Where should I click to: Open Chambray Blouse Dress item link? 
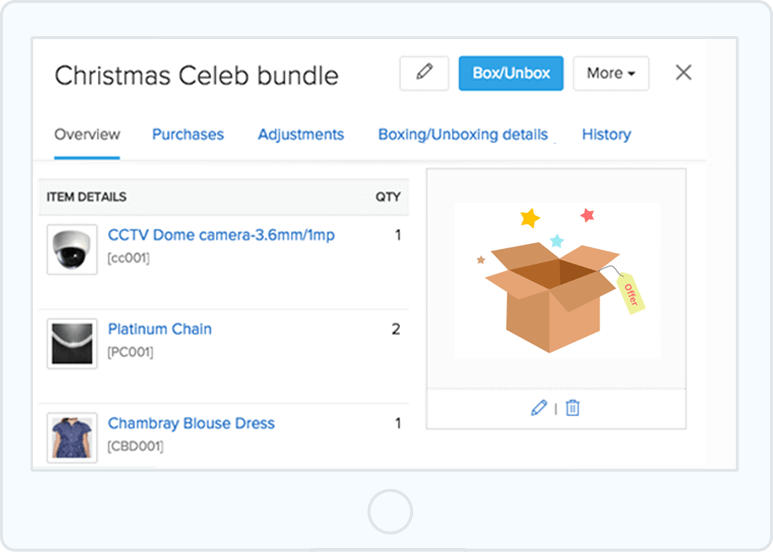[191, 423]
